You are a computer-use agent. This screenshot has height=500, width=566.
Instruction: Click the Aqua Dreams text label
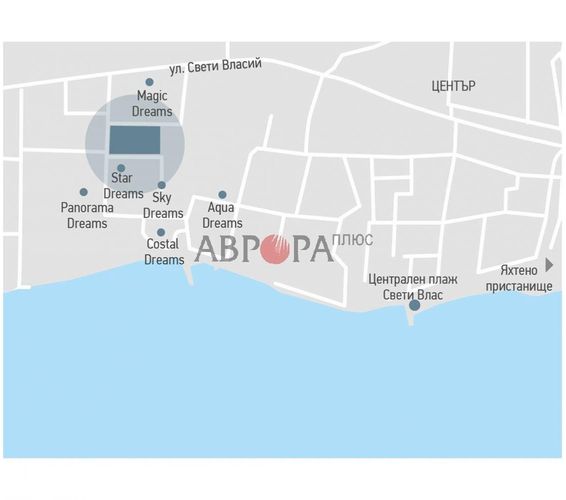[222, 216]
